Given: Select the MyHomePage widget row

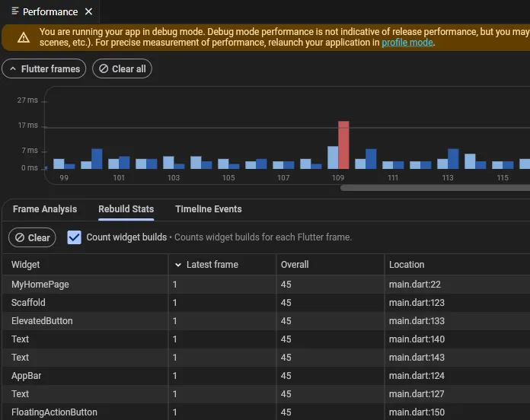Looking at the screenshot, I should 266,285.
